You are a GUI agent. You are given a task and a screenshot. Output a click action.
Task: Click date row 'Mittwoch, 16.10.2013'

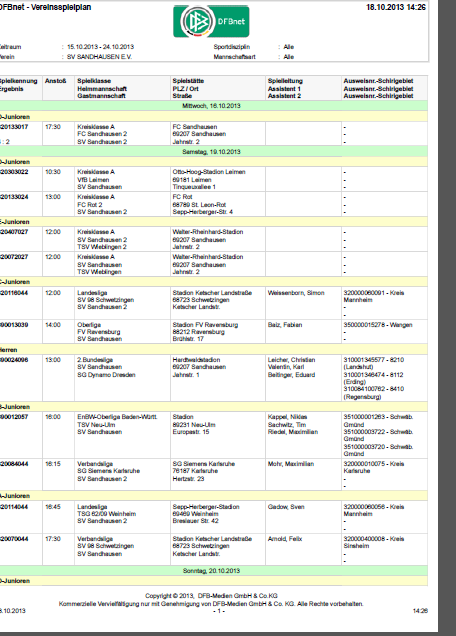tap(213, 106)
